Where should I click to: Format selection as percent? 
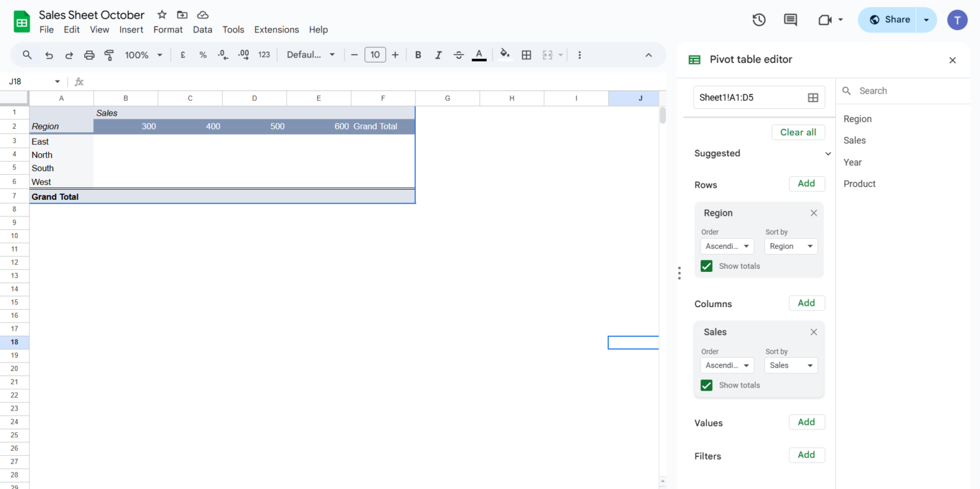click(203, 55)
